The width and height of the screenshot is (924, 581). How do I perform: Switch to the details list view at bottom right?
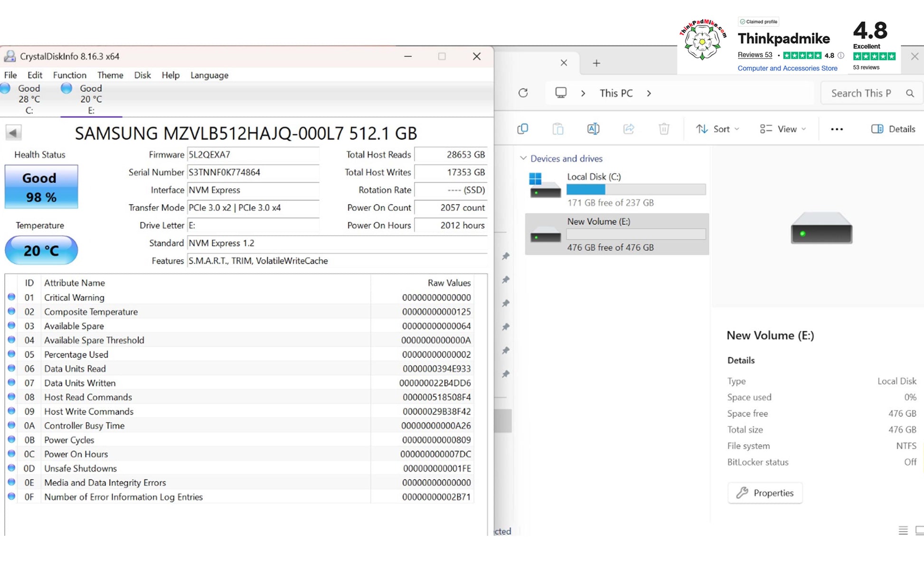click(x=903, y=531)
